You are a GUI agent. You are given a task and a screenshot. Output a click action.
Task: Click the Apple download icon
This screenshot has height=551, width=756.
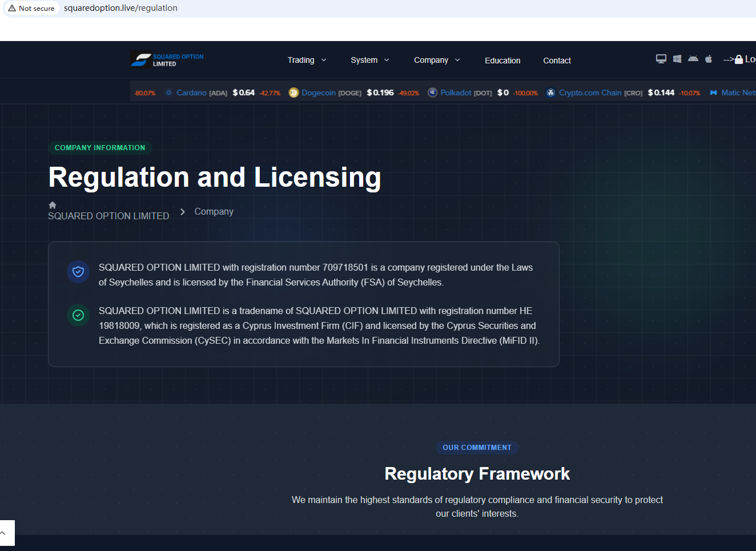click(x=709, y=59)
